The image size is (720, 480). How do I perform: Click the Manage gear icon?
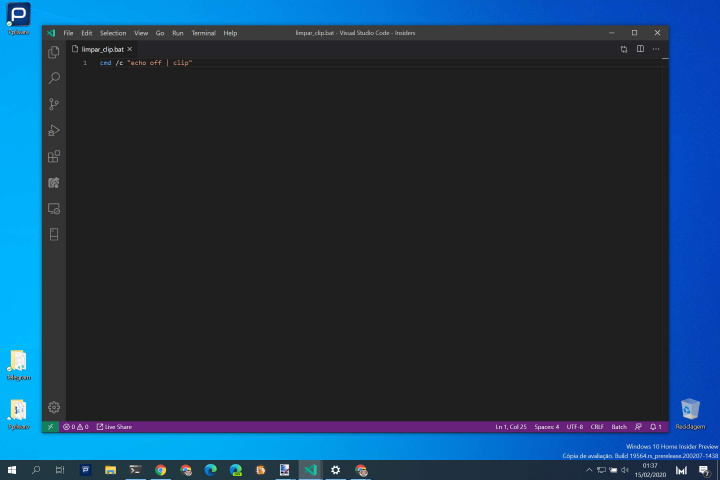(54, 407)
